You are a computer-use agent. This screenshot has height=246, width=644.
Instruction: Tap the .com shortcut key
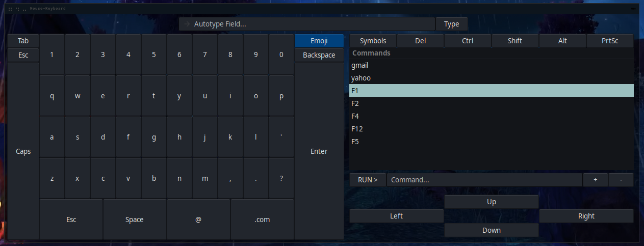[262, 220]
